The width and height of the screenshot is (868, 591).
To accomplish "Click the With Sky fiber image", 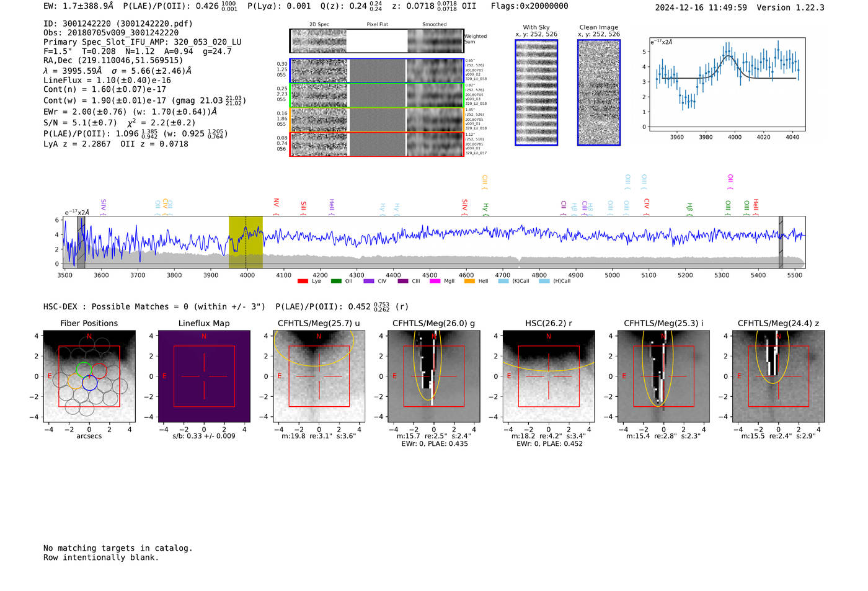I will [536, 92].
